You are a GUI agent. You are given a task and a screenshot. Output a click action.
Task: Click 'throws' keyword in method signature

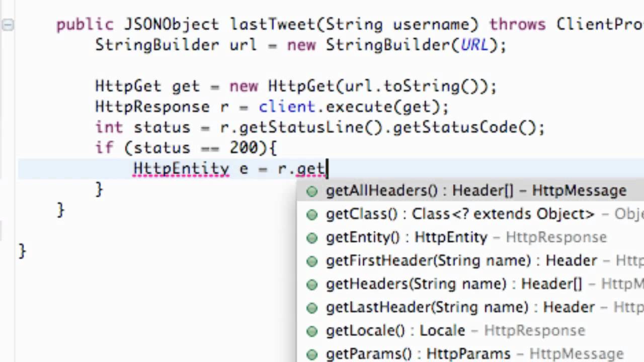517,24
